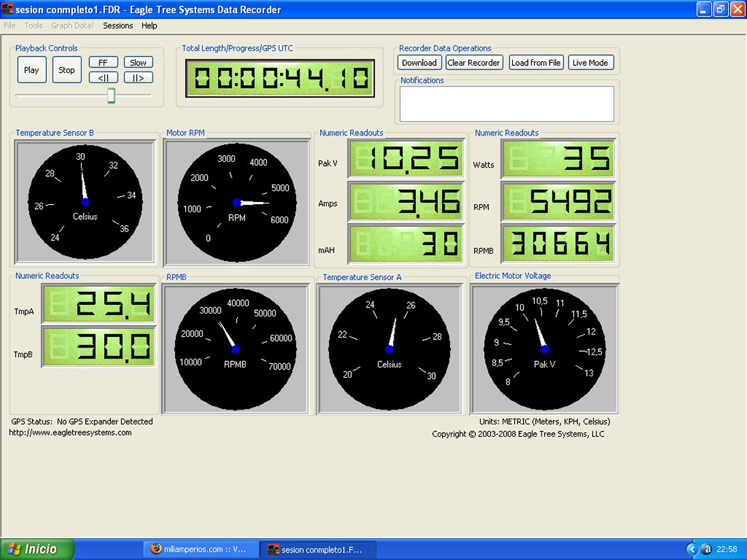Click the Temperature Sensor B gauge
This screenshot has height=560, width=747.
pos(85,202)
